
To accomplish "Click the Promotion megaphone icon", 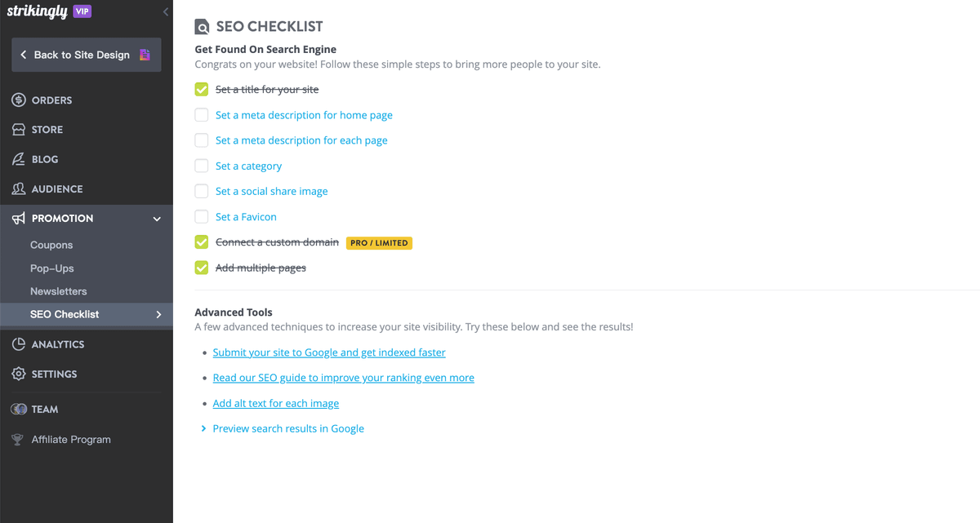I will pos(18,218).
